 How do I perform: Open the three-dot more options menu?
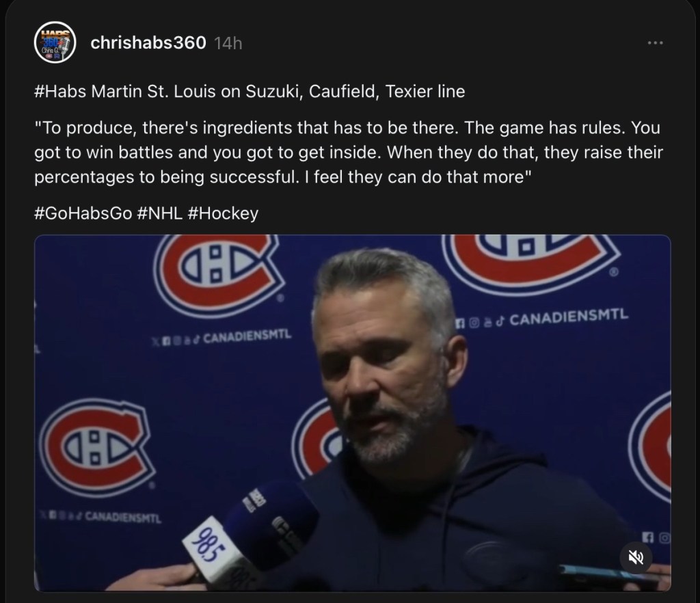(x=655, y=43)
